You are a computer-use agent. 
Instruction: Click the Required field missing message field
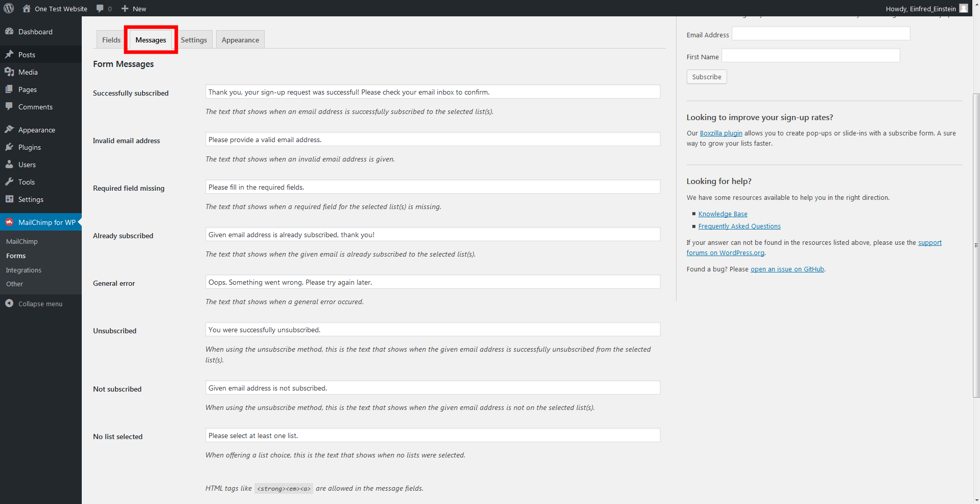[x=433, y=187]
